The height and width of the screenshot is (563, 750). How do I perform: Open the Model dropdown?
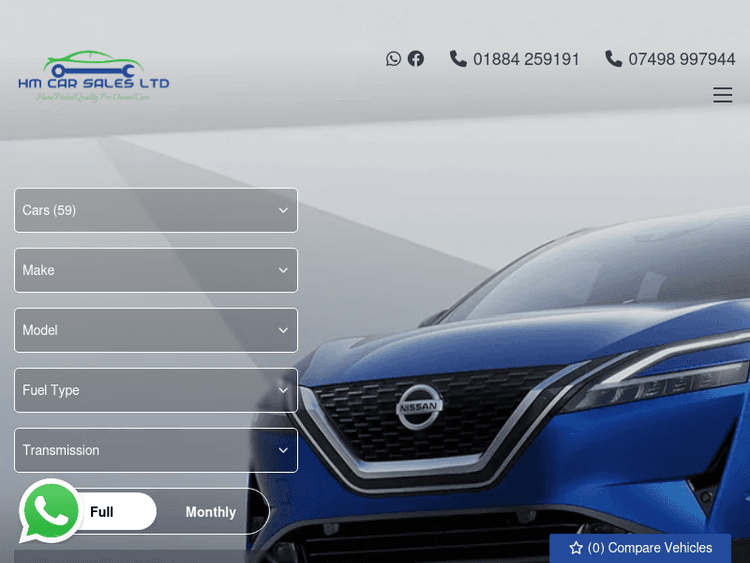click(156, 331)
